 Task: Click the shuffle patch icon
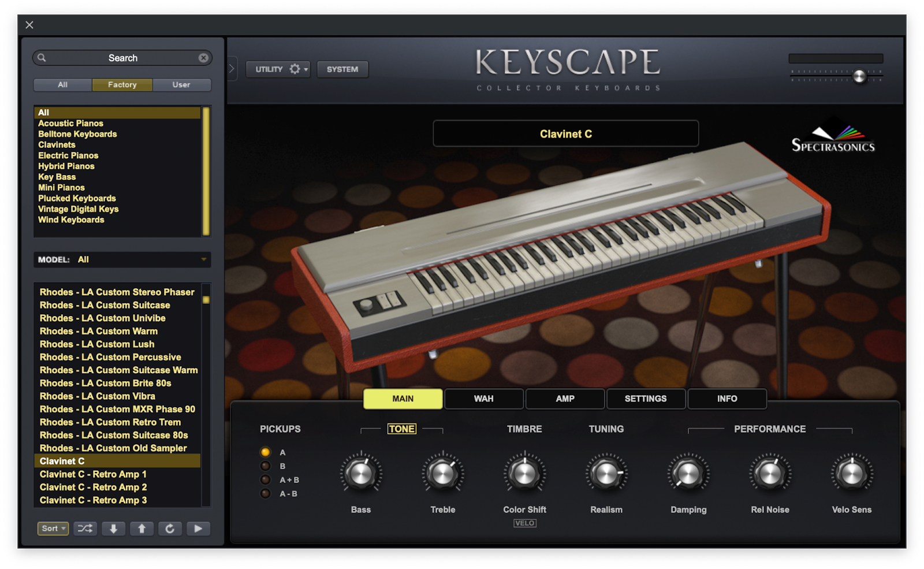point(85,529)
